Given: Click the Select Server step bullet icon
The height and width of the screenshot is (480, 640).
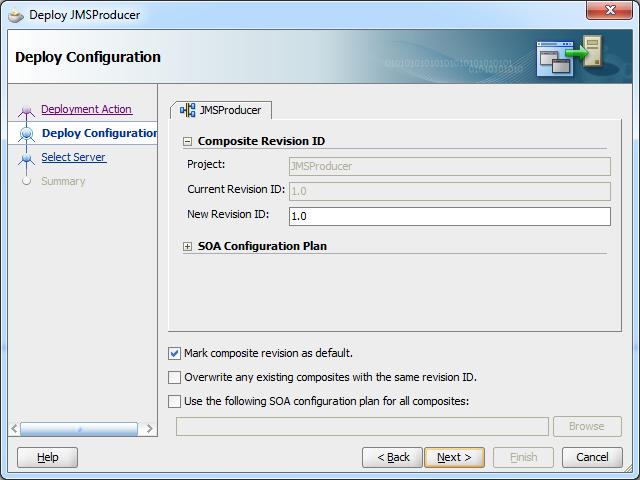Looking at the screenshot, I should (x=27, y=158).
